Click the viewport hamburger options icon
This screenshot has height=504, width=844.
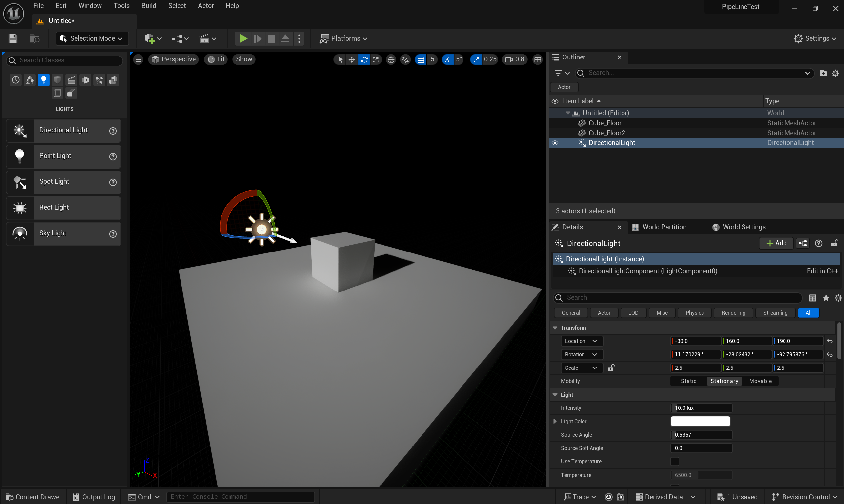click(138, 59)
